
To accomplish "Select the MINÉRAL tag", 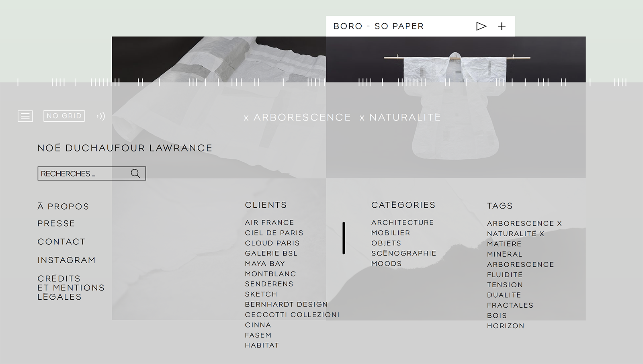I will [x=504, y=254].
